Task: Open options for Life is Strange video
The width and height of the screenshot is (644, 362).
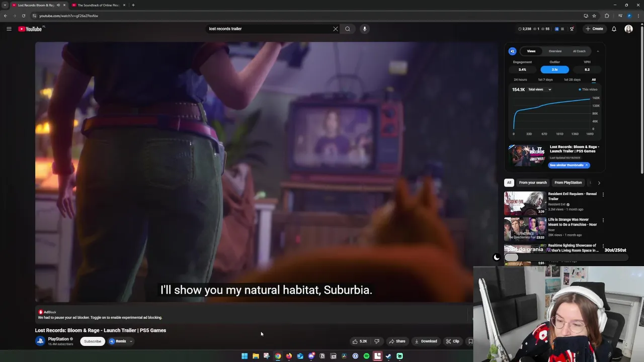Action: 603,220
